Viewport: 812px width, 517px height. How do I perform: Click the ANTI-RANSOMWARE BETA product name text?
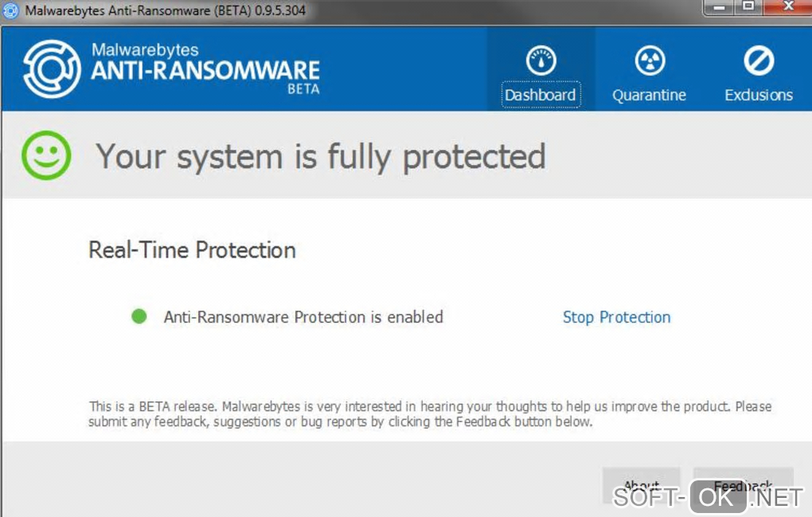[205, 72]
